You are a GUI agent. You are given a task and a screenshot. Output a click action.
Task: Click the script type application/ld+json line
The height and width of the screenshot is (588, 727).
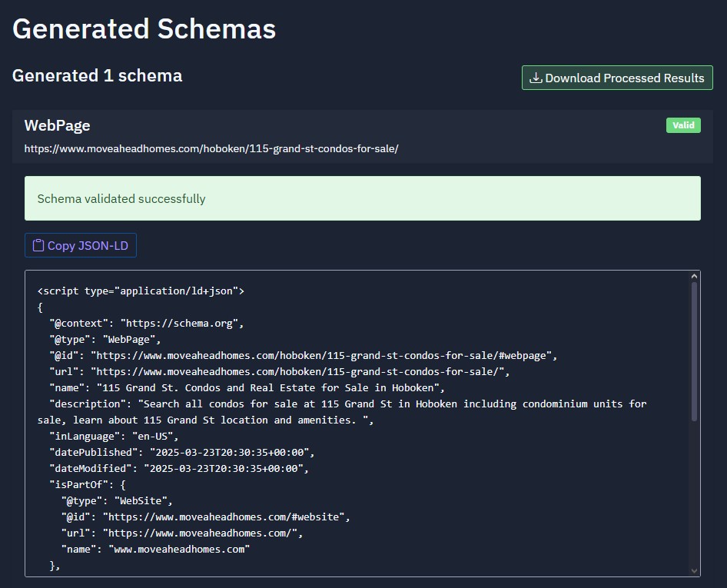141,291
